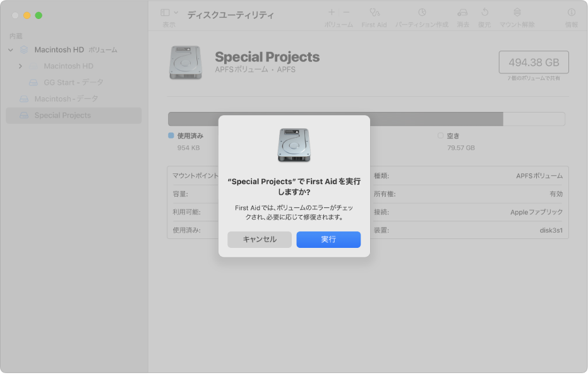
Task: Click the blue 使用済み legend swatch
Action: tap(171, 135)
